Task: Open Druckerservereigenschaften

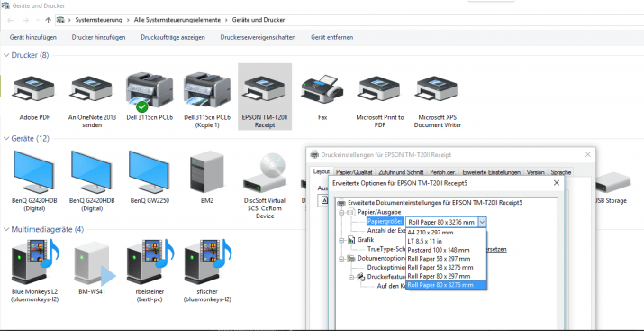Action: click(258, 37)
